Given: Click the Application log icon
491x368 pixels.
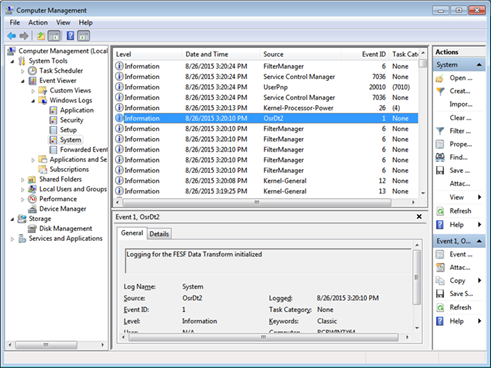Looking at the screenshot, I should (53, 110).
